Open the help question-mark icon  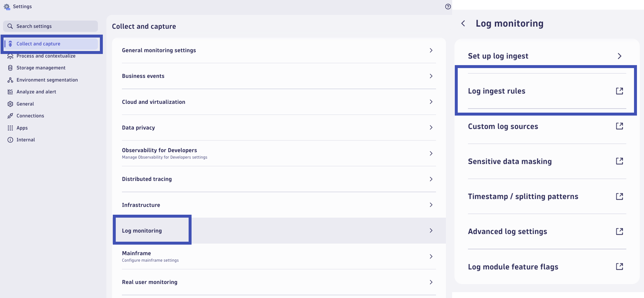click(x=448, y=6)
